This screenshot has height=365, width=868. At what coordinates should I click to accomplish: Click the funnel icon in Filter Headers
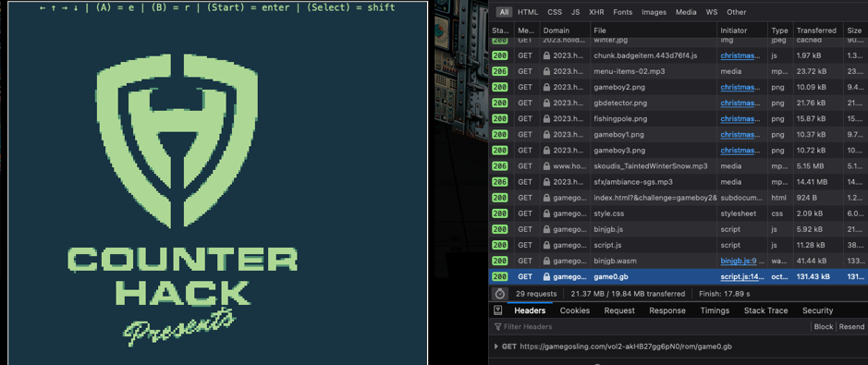click(x=497, y=327)
